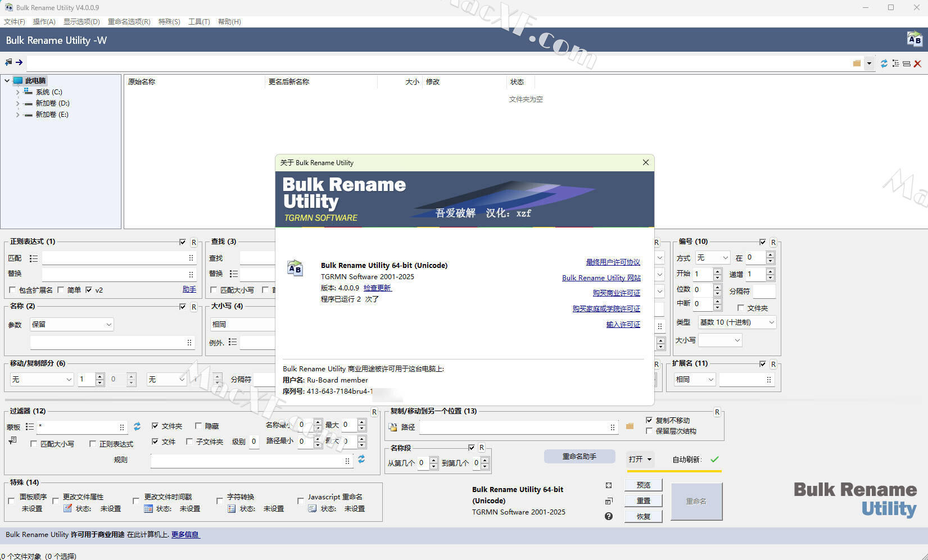Open the list icon next to 例外 field
928x560 pixels.
(233, 342)
